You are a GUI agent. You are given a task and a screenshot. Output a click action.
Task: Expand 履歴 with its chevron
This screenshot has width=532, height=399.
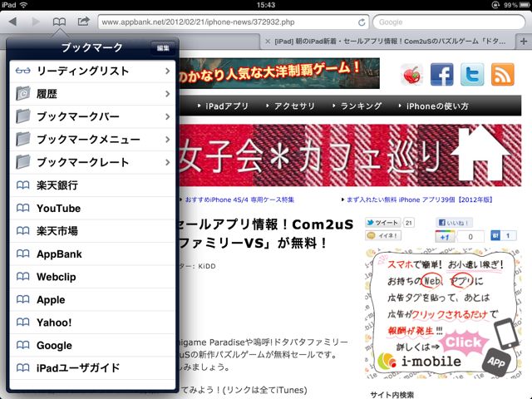[167, 94]
